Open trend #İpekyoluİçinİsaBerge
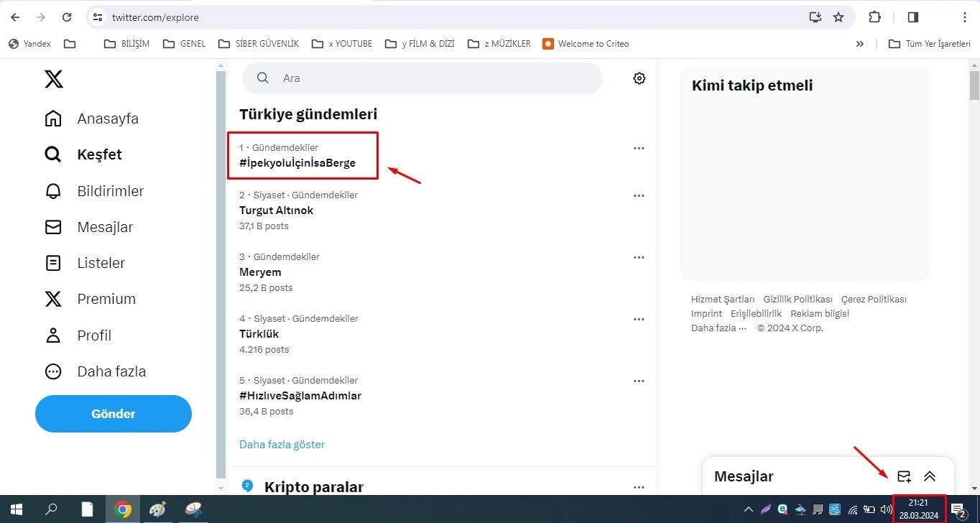Viewport: 980px width, 523px height. point(297,163)
